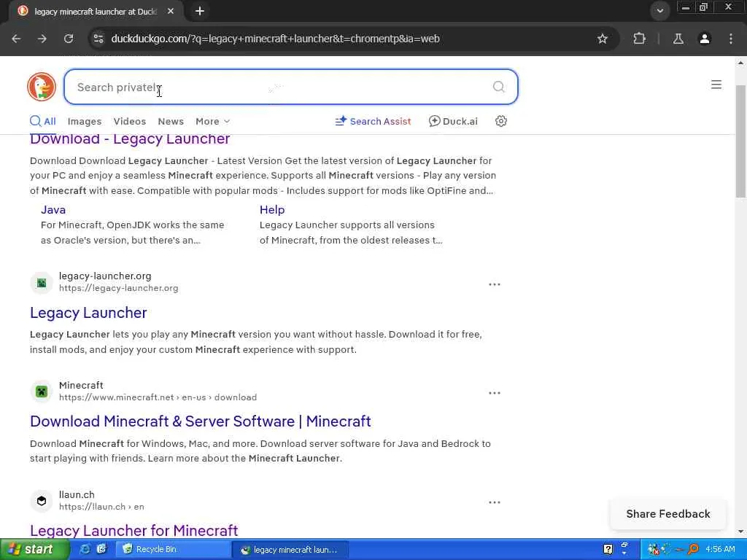The width and height of the screenshot is (747, 560).
Task: Open Chrome Labs flask icon
Action: tap(678, 39)
